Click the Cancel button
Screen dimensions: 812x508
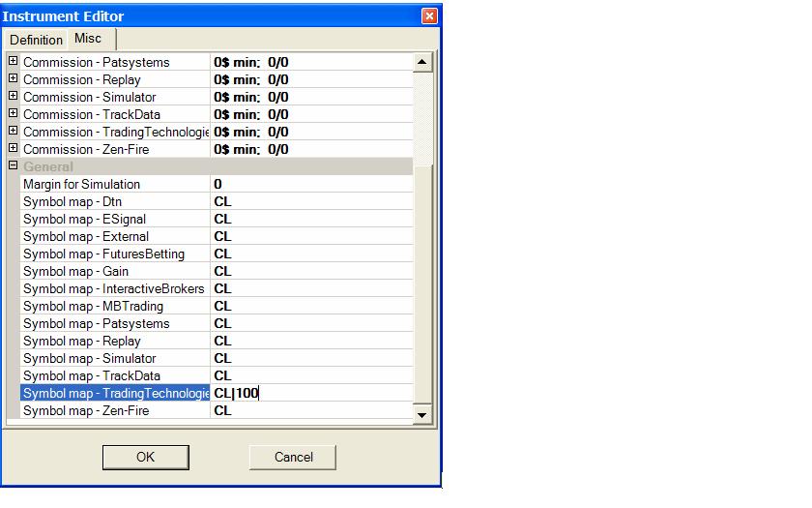click(x=293, y=457)
